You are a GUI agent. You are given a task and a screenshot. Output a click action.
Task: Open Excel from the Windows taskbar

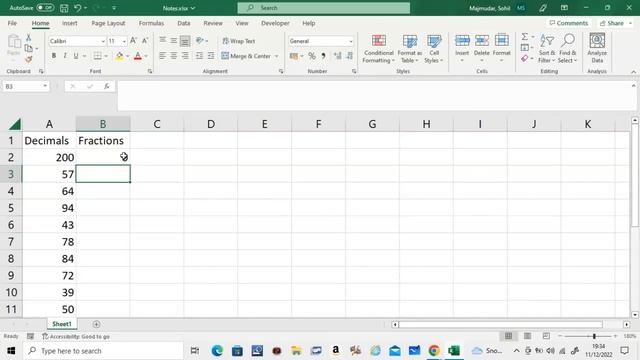pos(454,351)
